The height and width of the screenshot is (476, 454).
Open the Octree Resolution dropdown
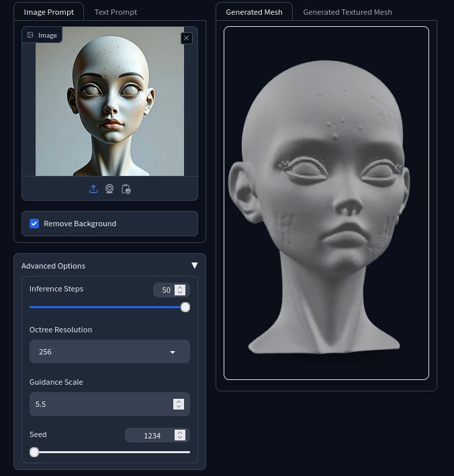tap(109, 352)
